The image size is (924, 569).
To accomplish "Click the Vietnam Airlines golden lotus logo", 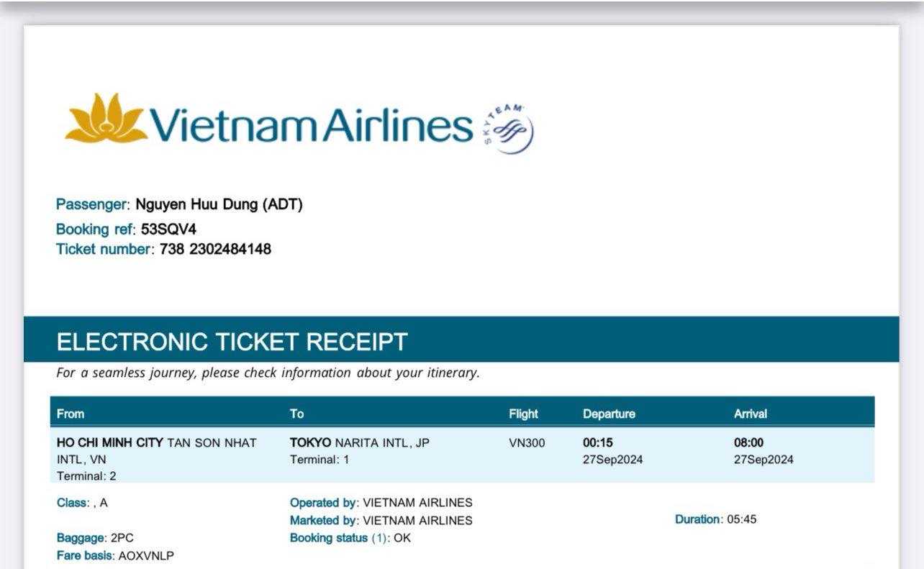I will (104, 119).
